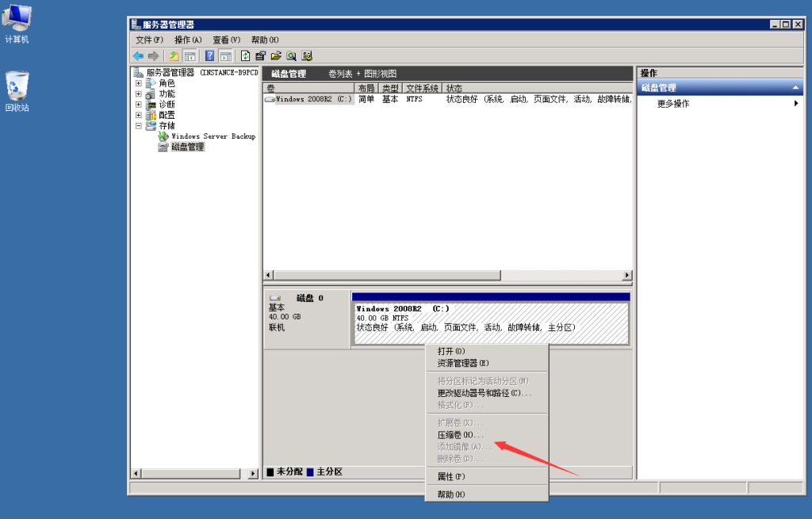Sort by the 类型 column header

coord(390,88)
